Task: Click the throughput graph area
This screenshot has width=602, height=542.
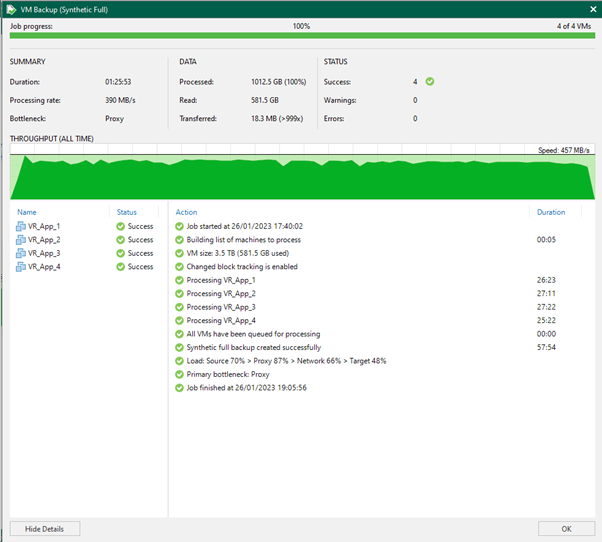Action: tap(302, 172)
